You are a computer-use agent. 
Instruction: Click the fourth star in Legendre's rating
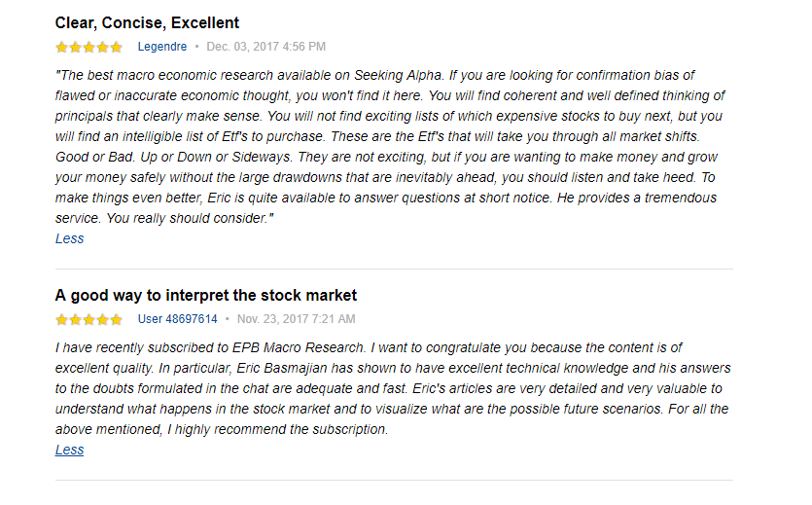103,47
